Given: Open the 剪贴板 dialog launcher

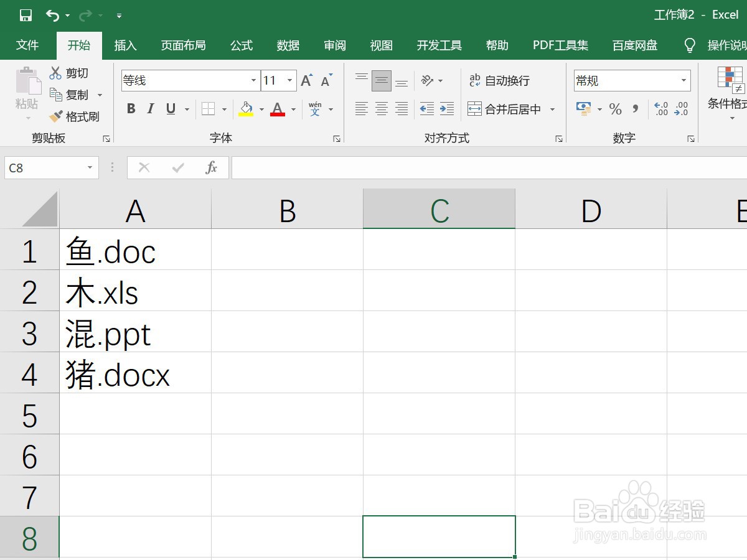Looking at the screenshot, I should [x=106, y=139].
